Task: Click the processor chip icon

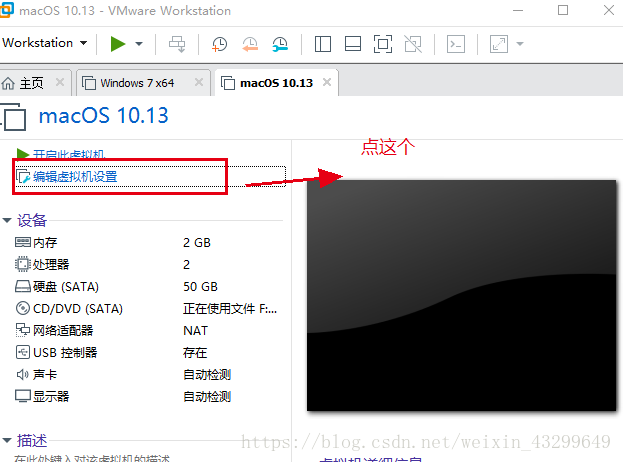Action: pos(23,264)
